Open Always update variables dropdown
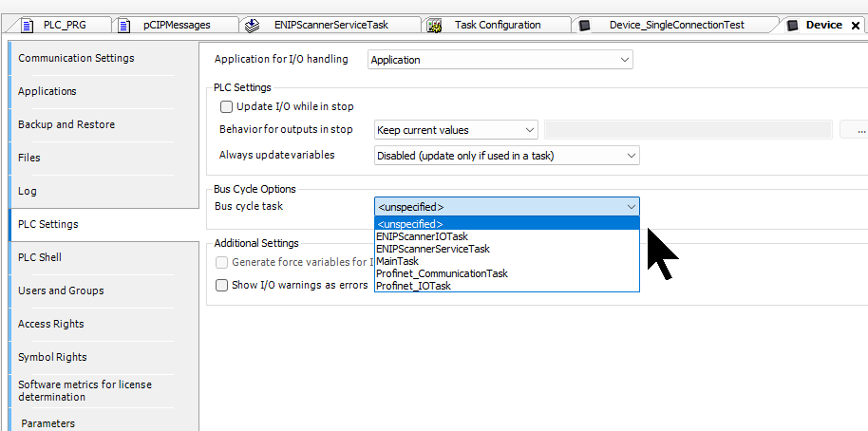This screenshot has height=431, width=868. [506, 156]
